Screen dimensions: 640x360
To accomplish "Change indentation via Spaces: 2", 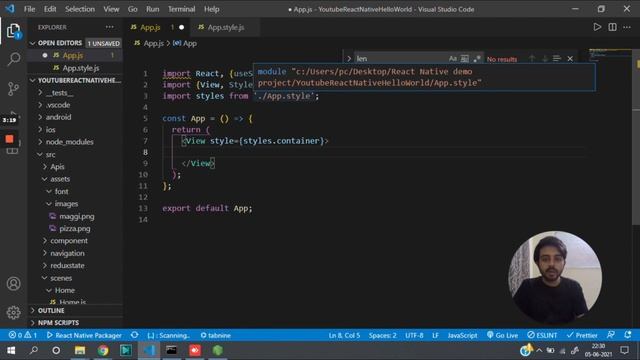I will tap(382, 335).
